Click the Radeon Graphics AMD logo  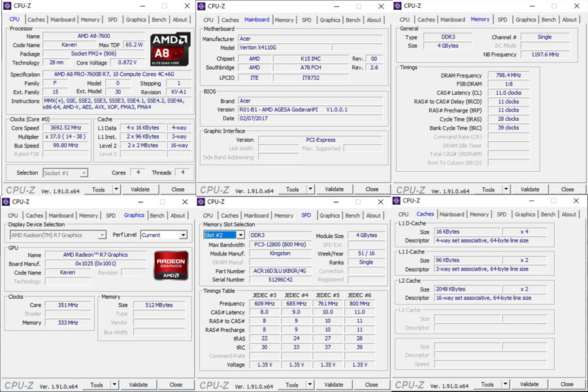(171, 266)
